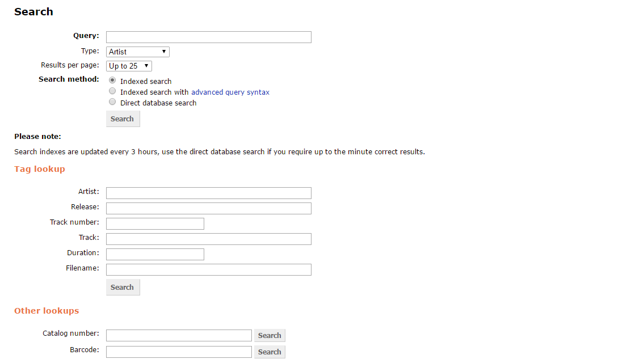Select the Indexed search radio button
The height and width of the screenshot is (359, 644).
(x=112, y=80)
